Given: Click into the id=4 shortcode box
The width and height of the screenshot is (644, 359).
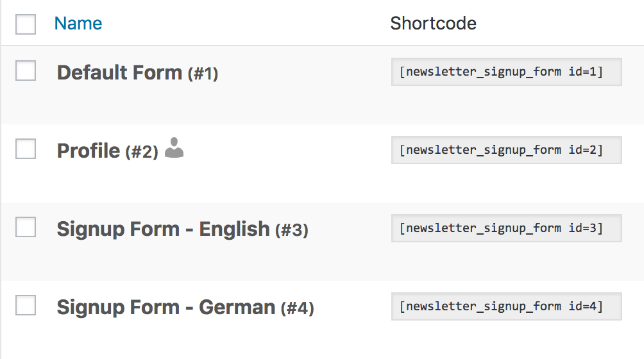Looking at the screenshot, I should pyautogui.click(x=506, y=306).
